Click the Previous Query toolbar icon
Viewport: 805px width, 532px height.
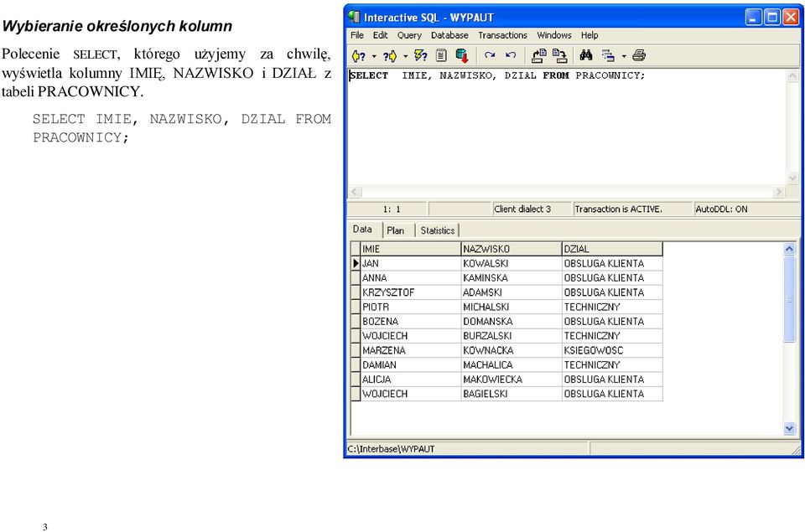pos(359,56)
